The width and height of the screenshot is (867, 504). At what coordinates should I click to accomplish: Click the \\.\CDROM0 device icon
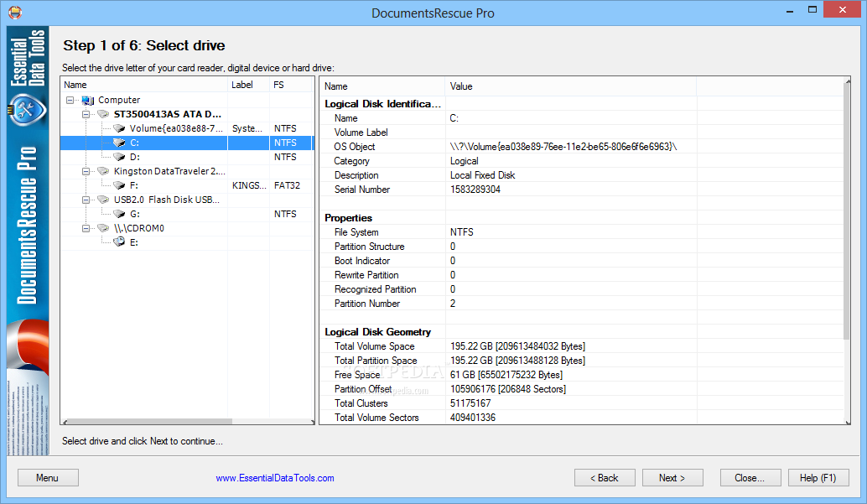click(103, 228)
